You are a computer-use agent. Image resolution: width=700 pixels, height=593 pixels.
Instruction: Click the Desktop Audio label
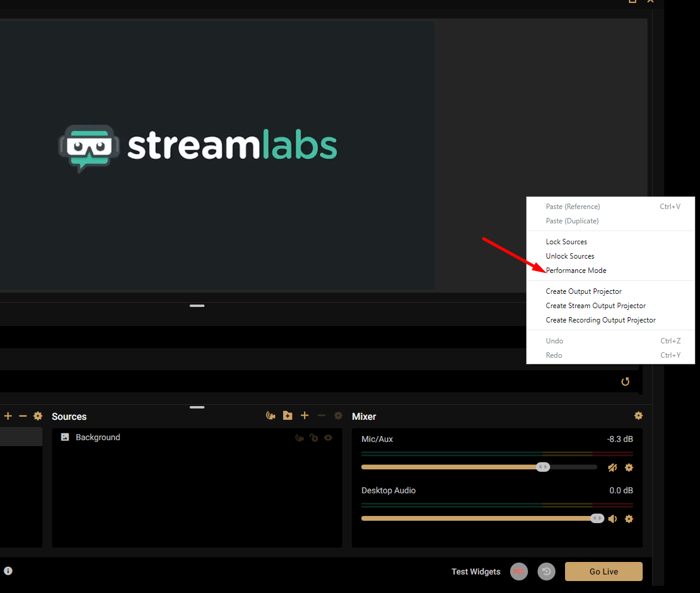point(388,490)
